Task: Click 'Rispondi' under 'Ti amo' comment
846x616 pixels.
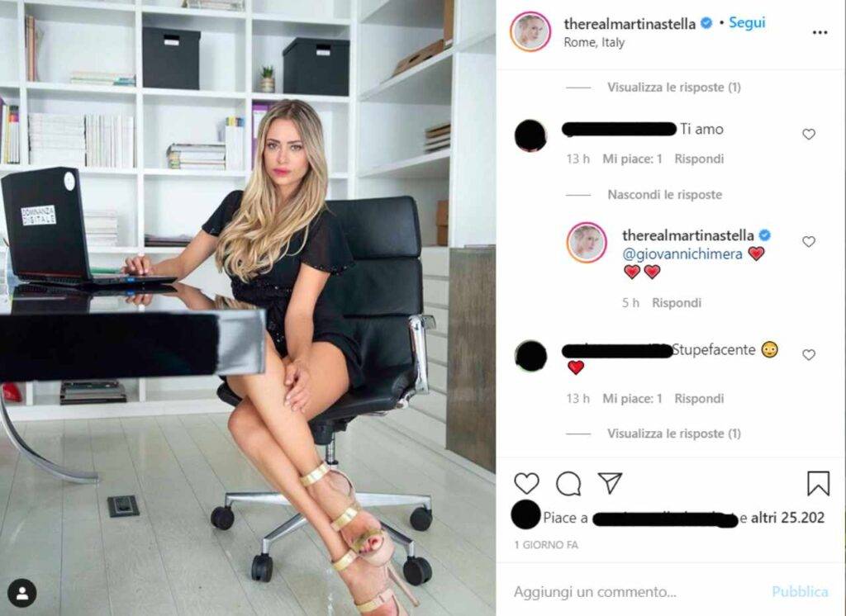Action: click(699, 159)
